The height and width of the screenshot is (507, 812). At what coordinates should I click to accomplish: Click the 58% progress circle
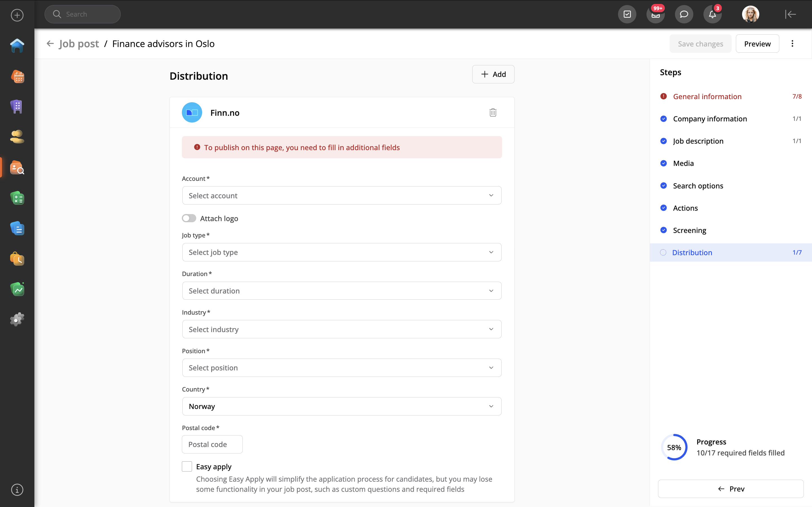click(674, 447)
